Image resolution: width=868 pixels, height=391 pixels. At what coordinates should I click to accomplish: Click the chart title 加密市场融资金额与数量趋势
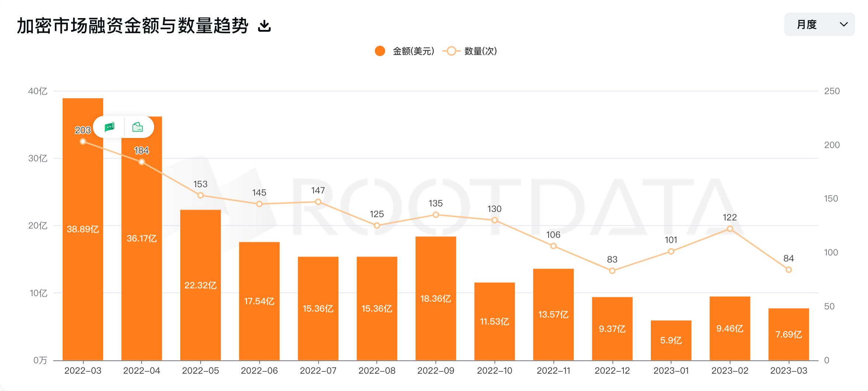[x=133, y=25]
